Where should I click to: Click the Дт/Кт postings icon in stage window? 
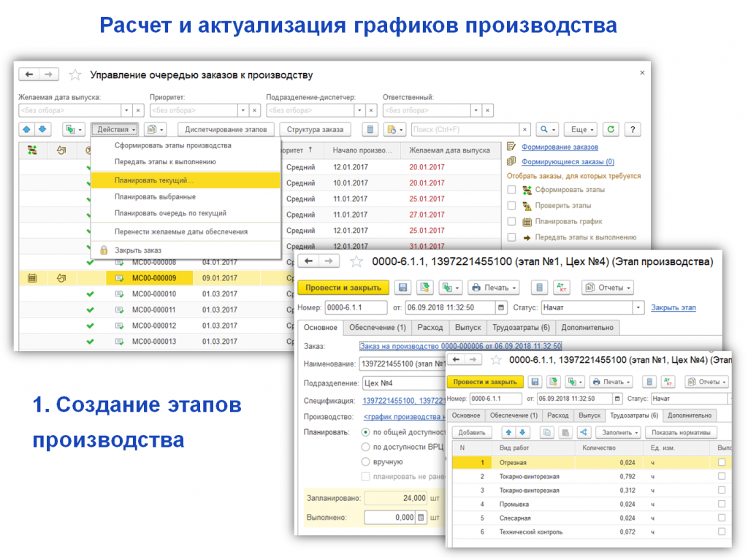[x=562, y=288]
